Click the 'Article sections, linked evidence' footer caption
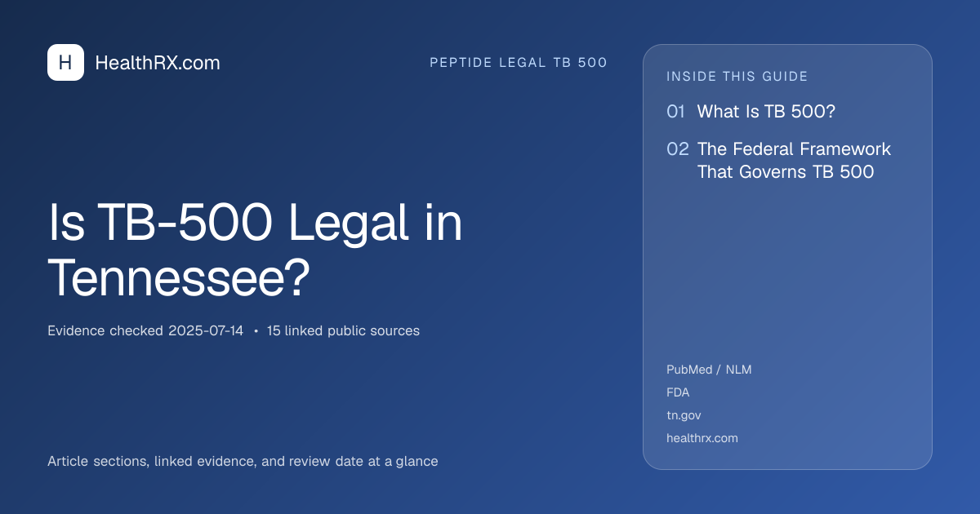The image size is (980, 514). click(x=243, y=462)
